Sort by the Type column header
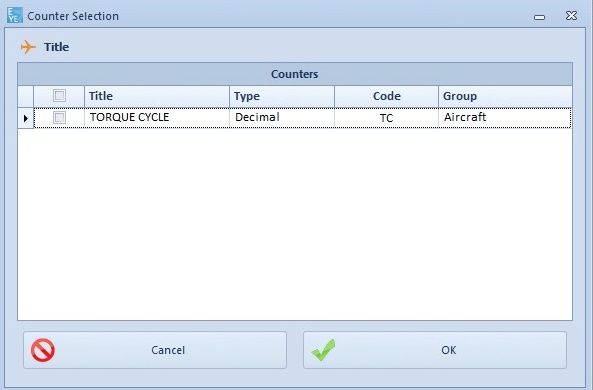This screenshot has height=390, width=593. [x=282, y=96]
